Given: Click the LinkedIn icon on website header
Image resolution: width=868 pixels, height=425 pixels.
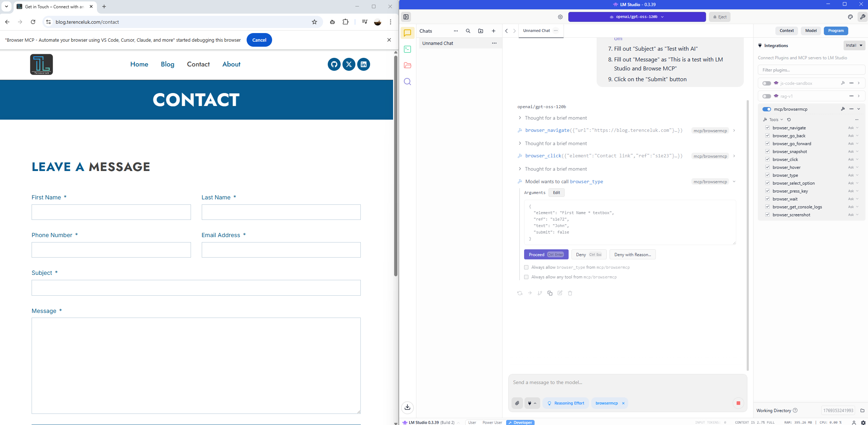Looking at the screenshot, I should (x=363, y=64).
